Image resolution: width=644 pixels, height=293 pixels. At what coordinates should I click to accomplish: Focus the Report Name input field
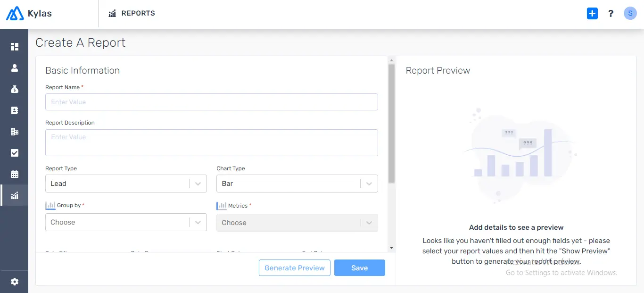coord(212,102)
